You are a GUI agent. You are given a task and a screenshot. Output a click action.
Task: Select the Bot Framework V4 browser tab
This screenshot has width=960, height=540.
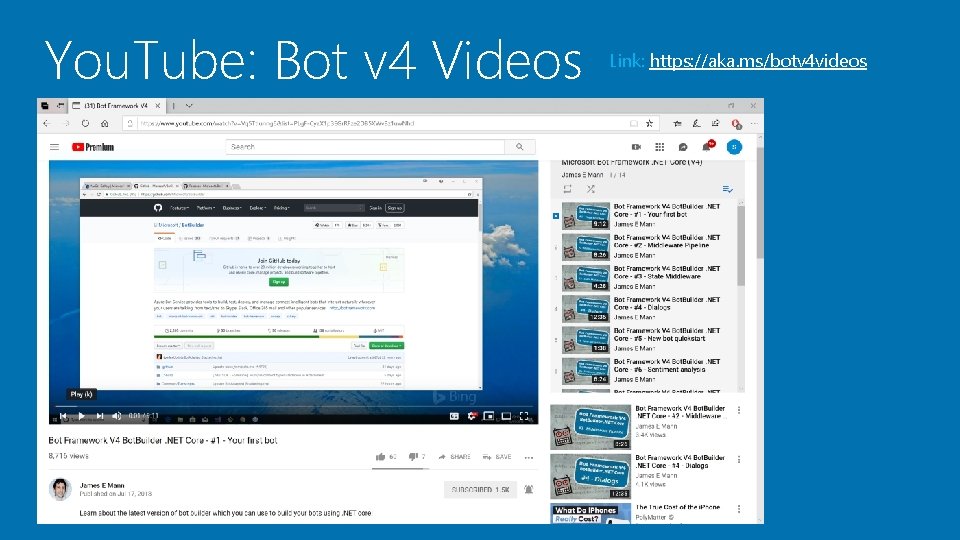point(115,106)
